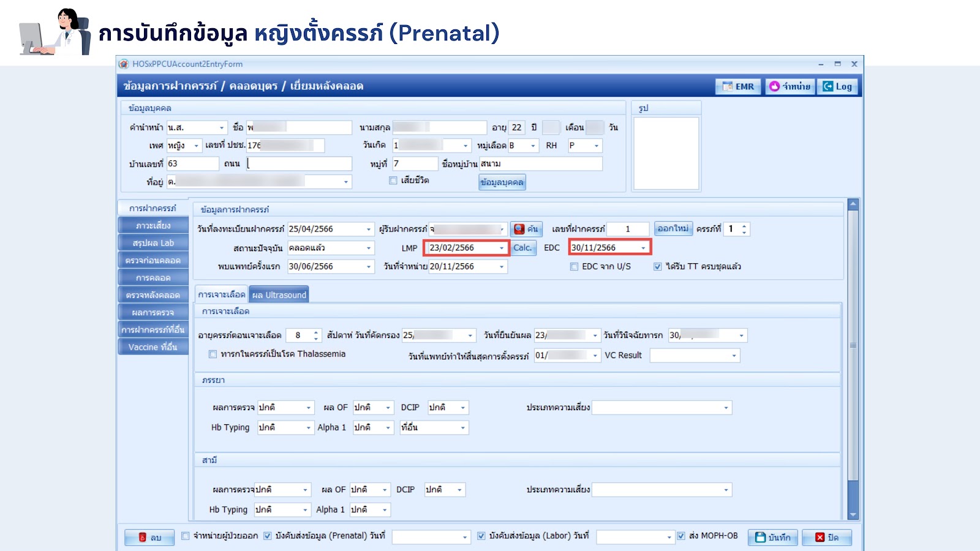Toggle บังคับส่งข้อมูล (Prenatal) checkbox
The image size is (980, 551).
pos(268,536)
